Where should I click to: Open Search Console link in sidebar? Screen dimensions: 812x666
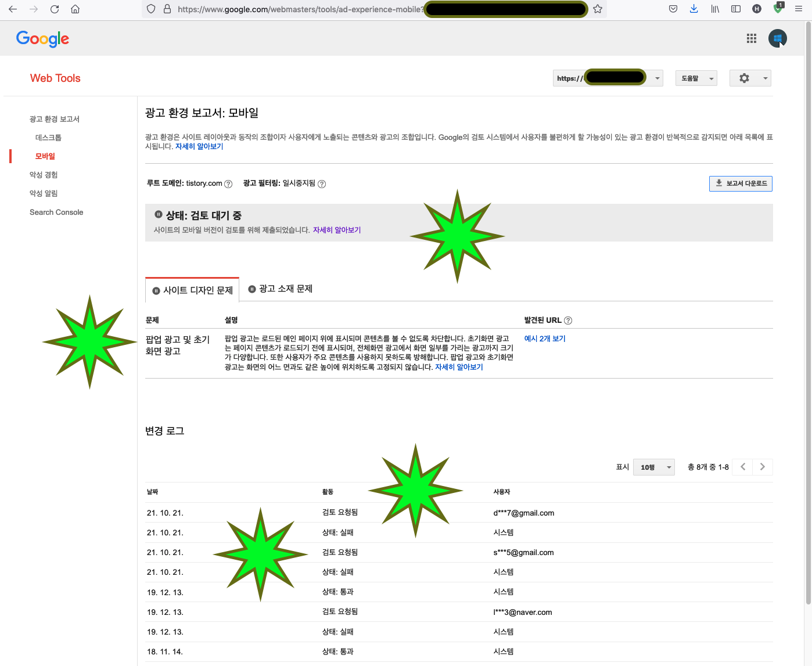pyautogui.click(x=56, y=213)
